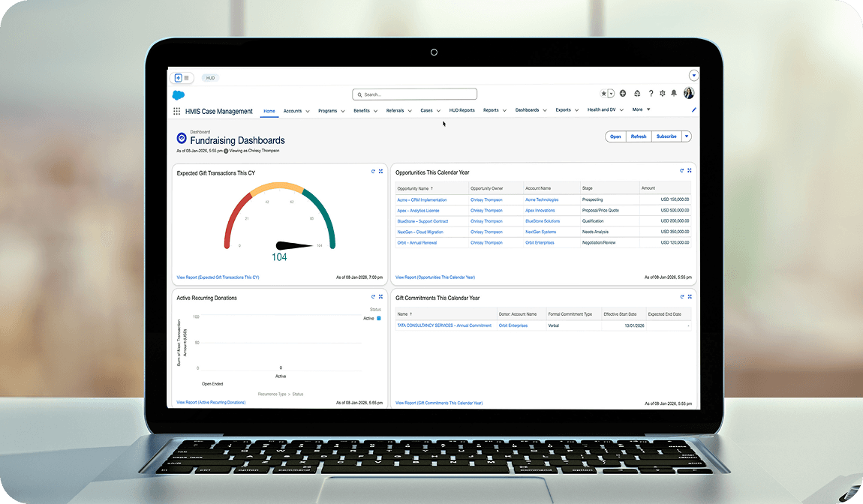Open the dropdown arrow beside Subscribe
The image size is (863, 504).
(x=687, y=136)
